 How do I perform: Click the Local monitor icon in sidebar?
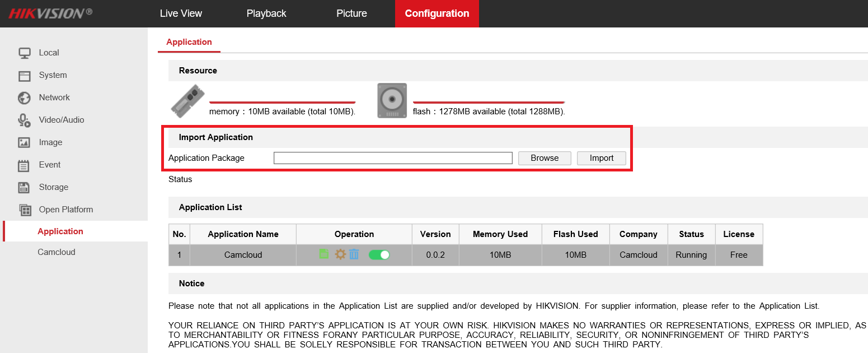(24, 53)
